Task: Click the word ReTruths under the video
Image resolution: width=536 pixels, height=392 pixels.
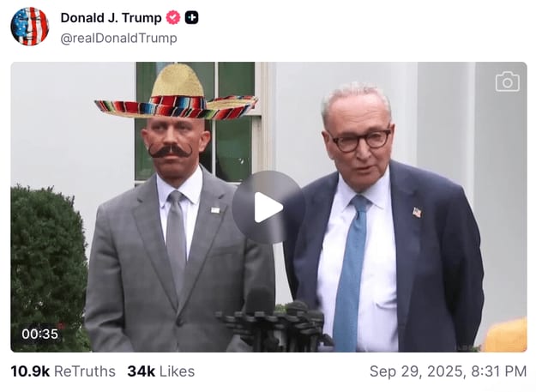Action: tap(85, 371)
